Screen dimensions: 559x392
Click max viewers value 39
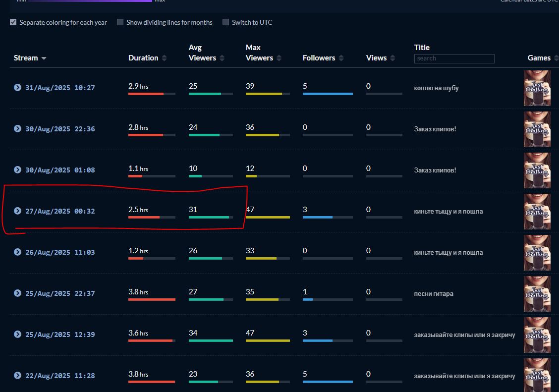coord(250,86)
